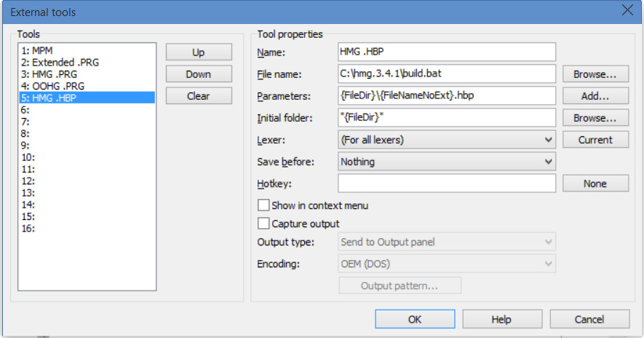Open the Lexer dropdown list
Viewport: 644px width, 338px height.
pos(447,140)
